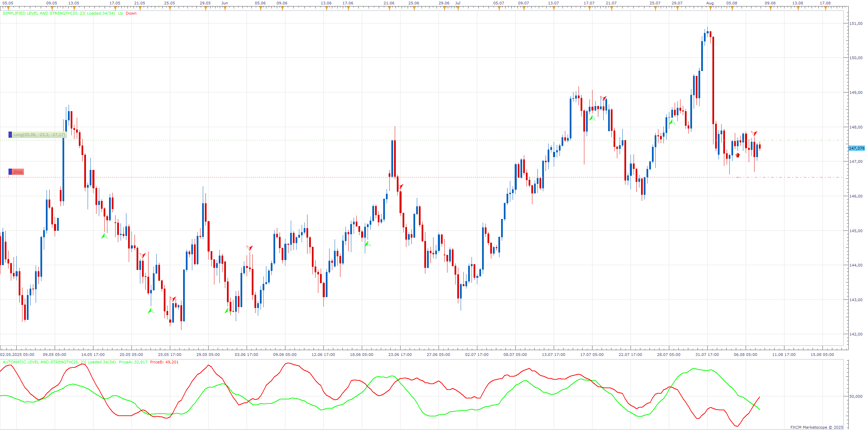Click the current price tag 147,376
The image size is (868, 430).
point(856,148)
